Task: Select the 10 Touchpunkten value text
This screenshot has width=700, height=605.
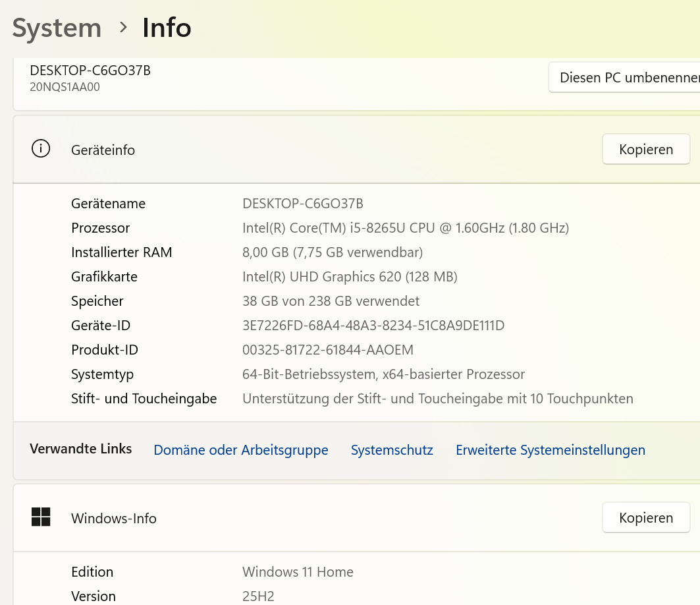Action: (437, 398)
